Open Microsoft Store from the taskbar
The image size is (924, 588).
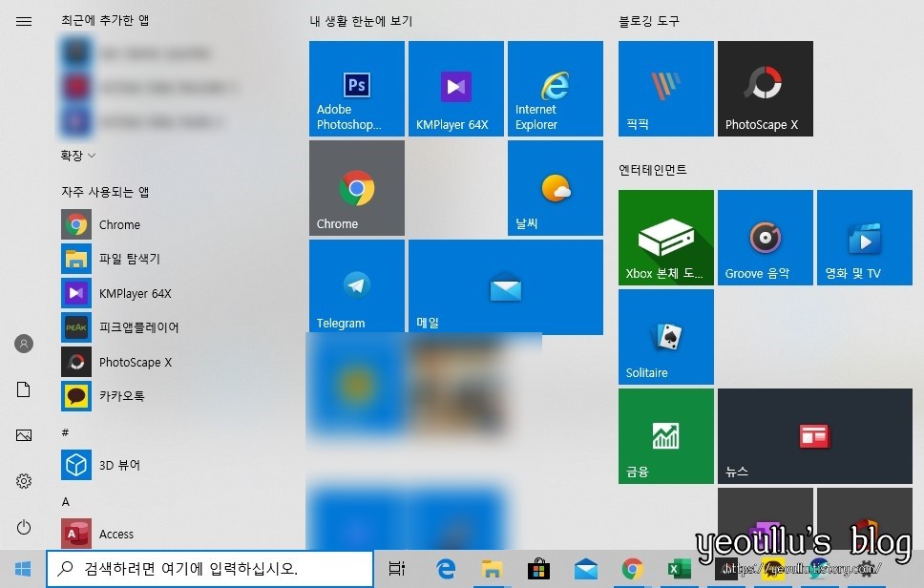click(x=538, y=569)
